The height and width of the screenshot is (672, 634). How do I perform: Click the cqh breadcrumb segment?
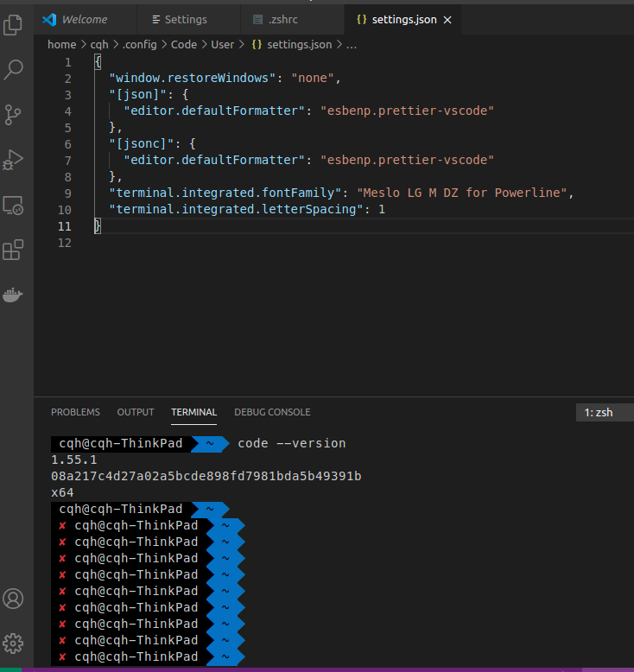[x=99, y=45]
